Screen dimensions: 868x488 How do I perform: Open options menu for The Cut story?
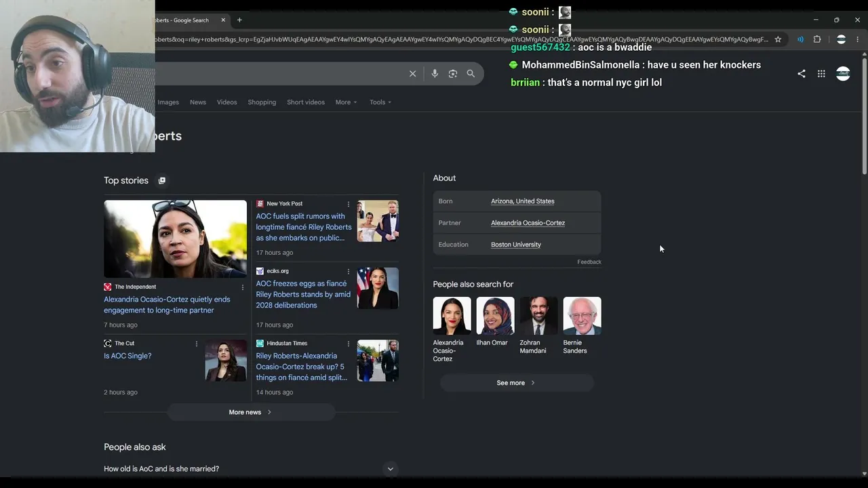(x=197, y=344)
